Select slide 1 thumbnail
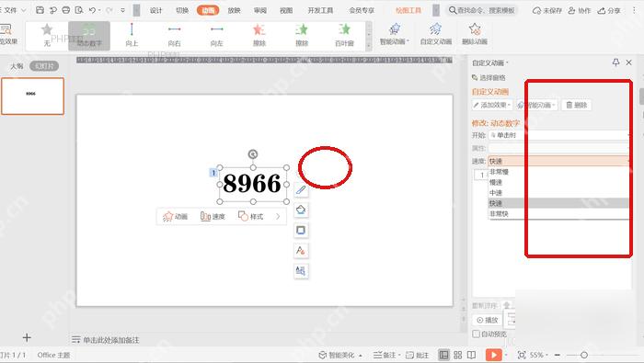644x363 pixels. pos(33,96)
